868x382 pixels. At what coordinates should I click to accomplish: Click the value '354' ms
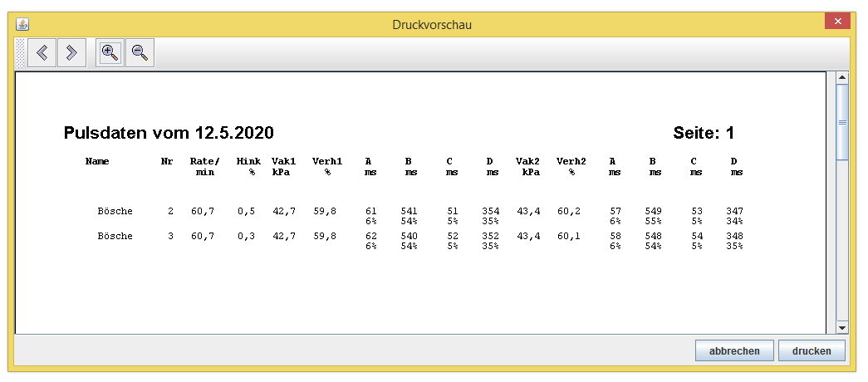(x=490, y=211)
